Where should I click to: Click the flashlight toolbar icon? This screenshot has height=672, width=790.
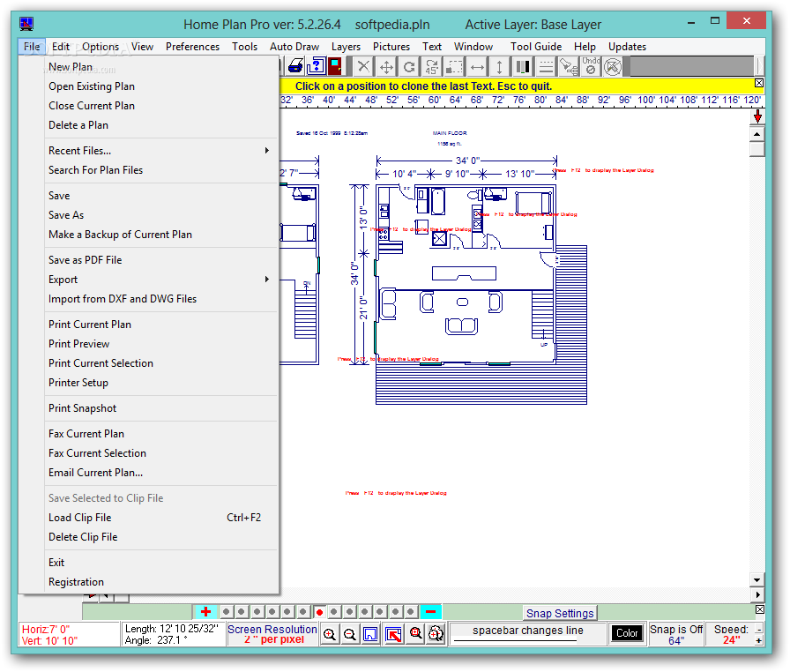pos(569,66)
